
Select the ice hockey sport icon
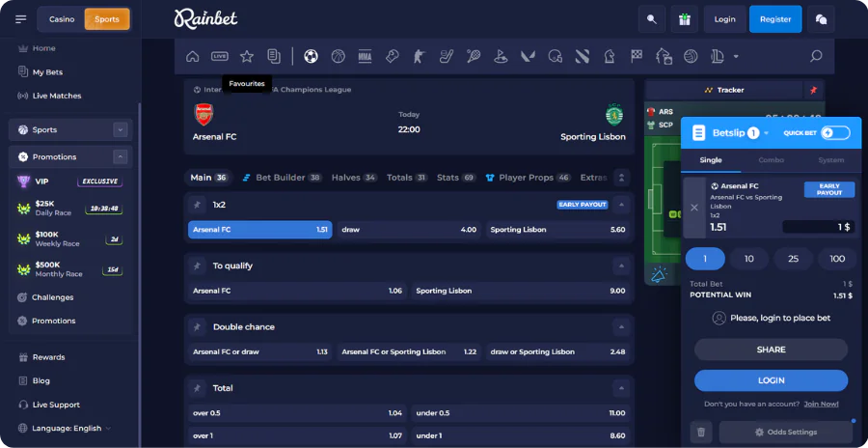[x=447, y=56]
